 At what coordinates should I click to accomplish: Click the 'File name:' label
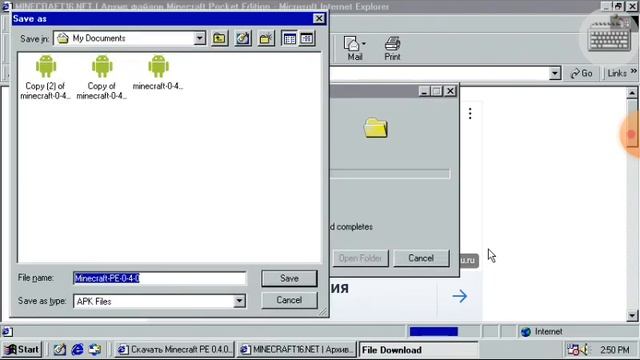pyautogui.click(x=36, y=278)
